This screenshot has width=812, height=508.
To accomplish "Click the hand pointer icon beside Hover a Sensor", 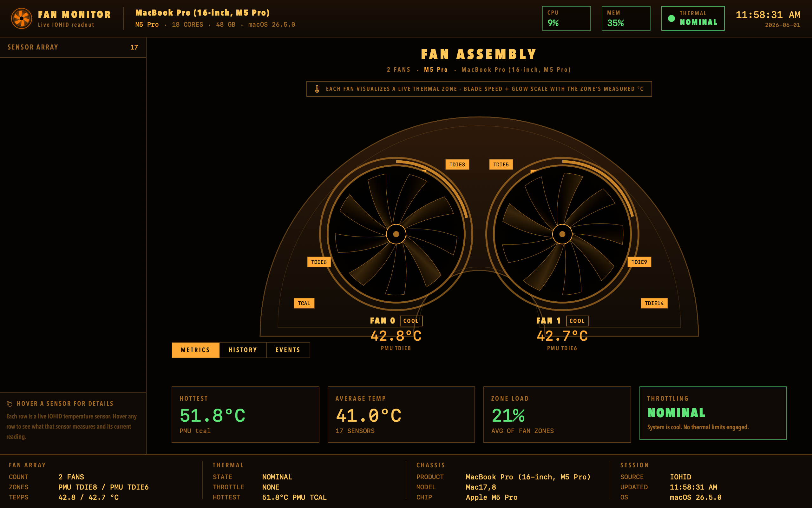I will point(10,404).
